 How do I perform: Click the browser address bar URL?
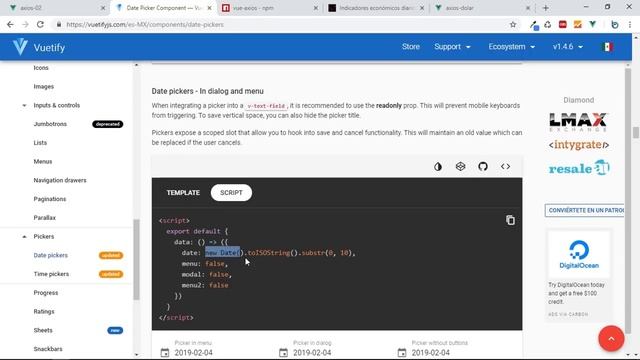(x=145, y=24)
